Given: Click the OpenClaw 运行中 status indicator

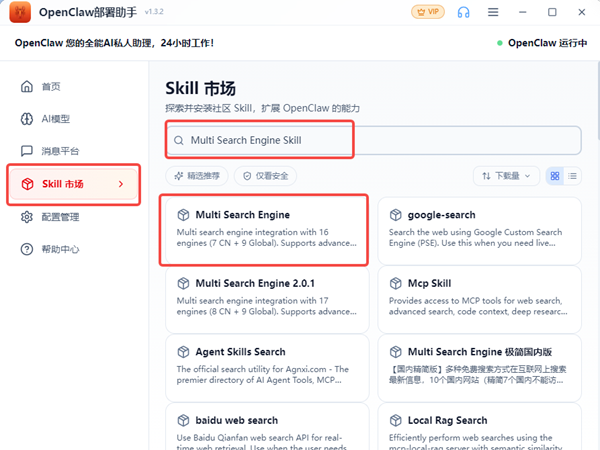Looking at the screenshot, I should [x=542, y=43].
